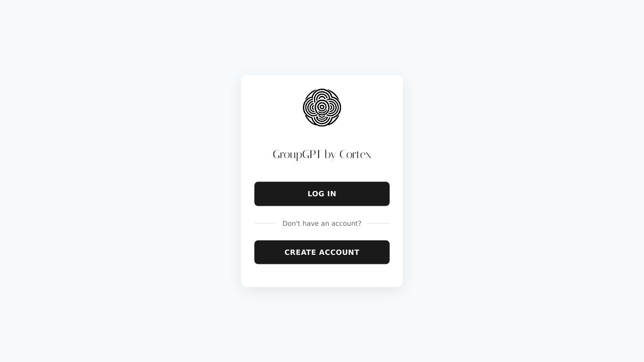Tap the concentric rings logo image
Viewport: 644px width, 362px height.
tap(322, 108)
